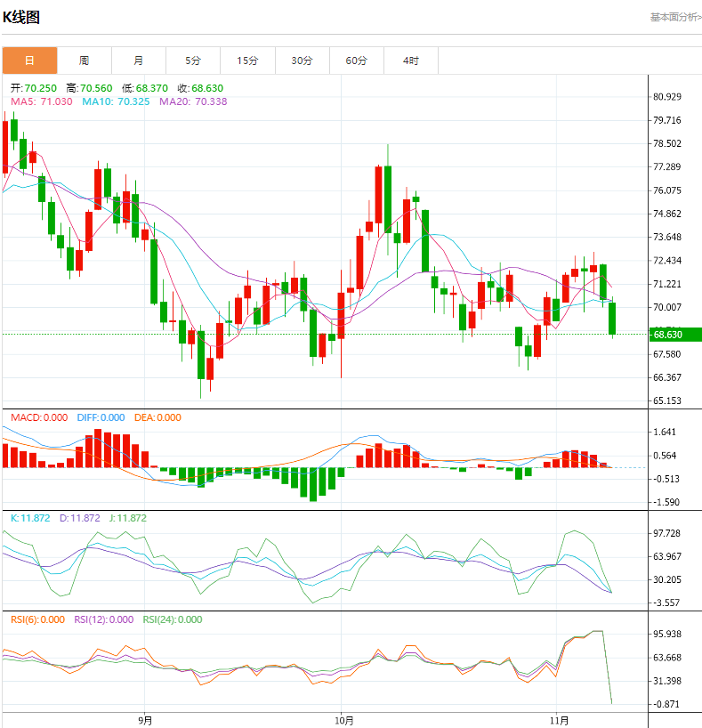Screen dimensions: 702x728
Task: Click the RSI(12): 0.000 label
Action: point(103,619)
